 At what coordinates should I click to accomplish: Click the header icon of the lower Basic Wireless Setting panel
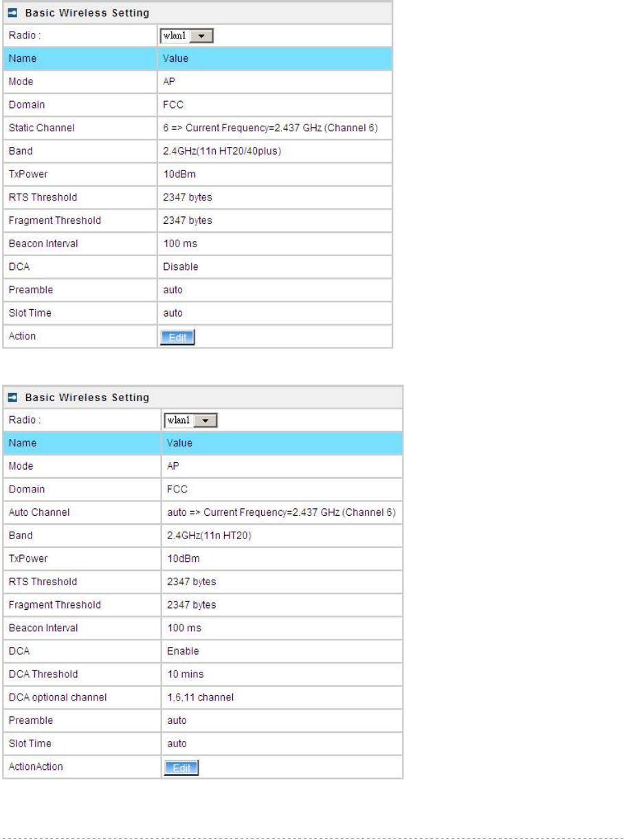[12, 396]
